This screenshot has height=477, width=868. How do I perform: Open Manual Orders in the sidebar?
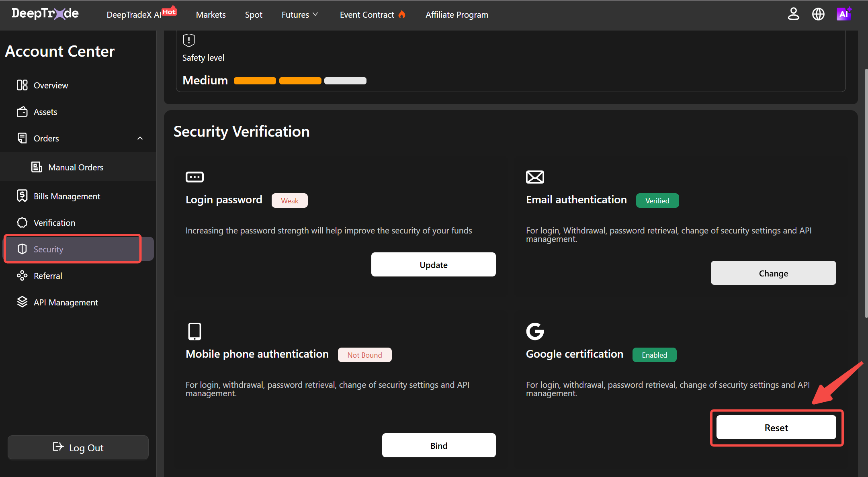78,167
